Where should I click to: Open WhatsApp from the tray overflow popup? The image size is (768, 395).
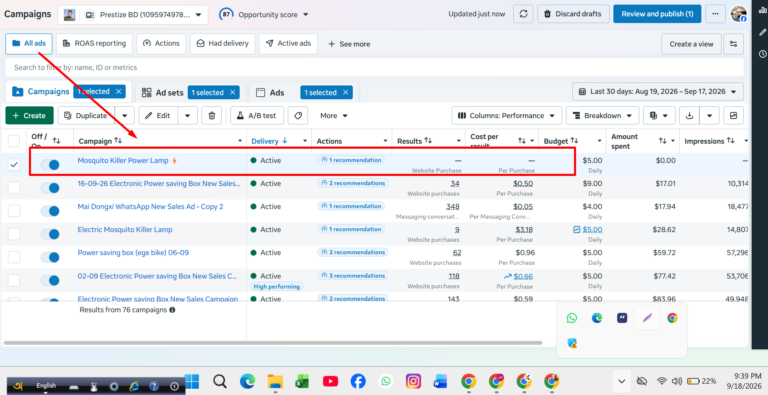click(572, 318)
